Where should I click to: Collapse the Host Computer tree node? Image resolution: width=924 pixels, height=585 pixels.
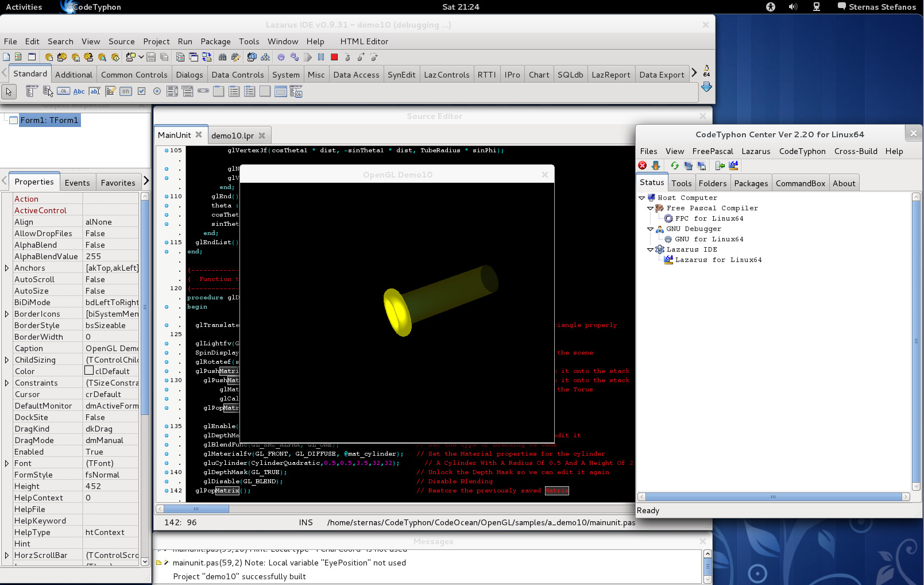(x=642, y=198)
